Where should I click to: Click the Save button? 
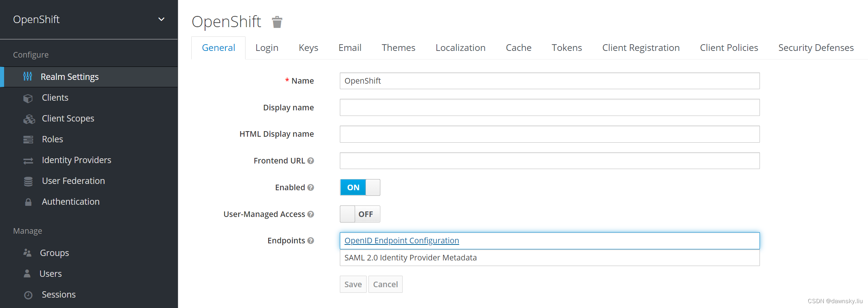click(353, 284)
